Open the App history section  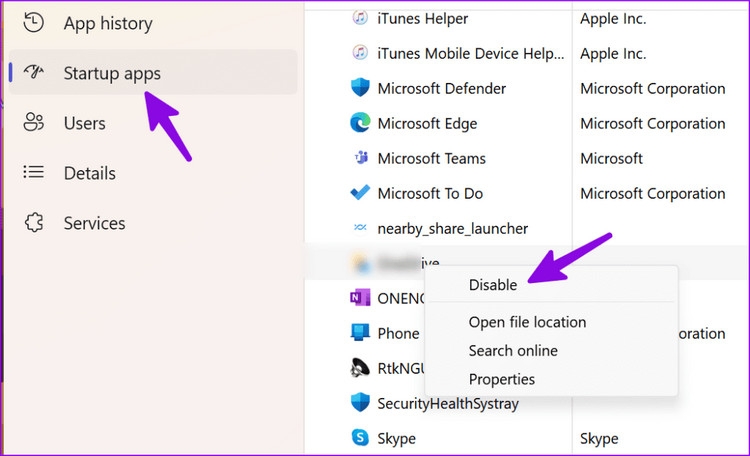point(108,23)
